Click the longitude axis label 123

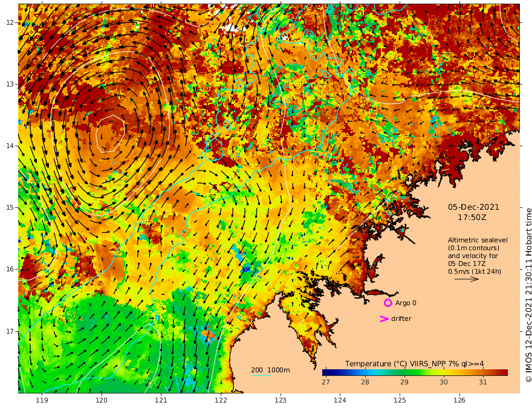(x=281, y=400)
